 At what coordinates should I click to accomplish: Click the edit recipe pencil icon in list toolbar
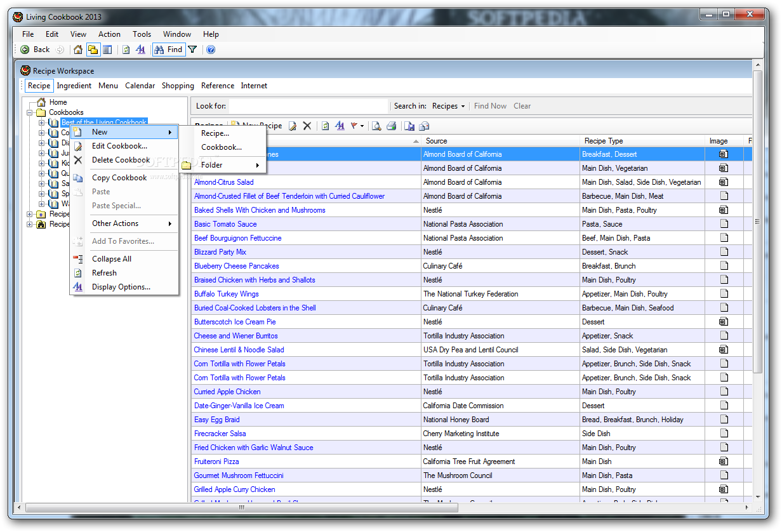(293, 126)
